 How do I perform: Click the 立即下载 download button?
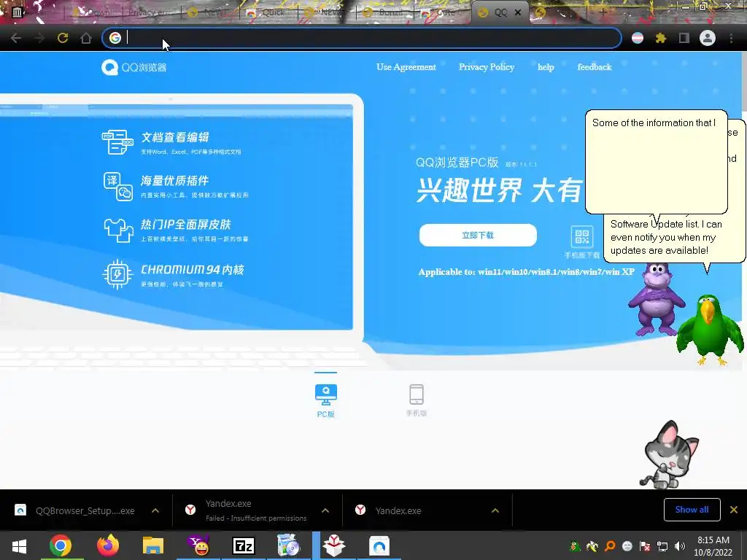pos(478,236)
